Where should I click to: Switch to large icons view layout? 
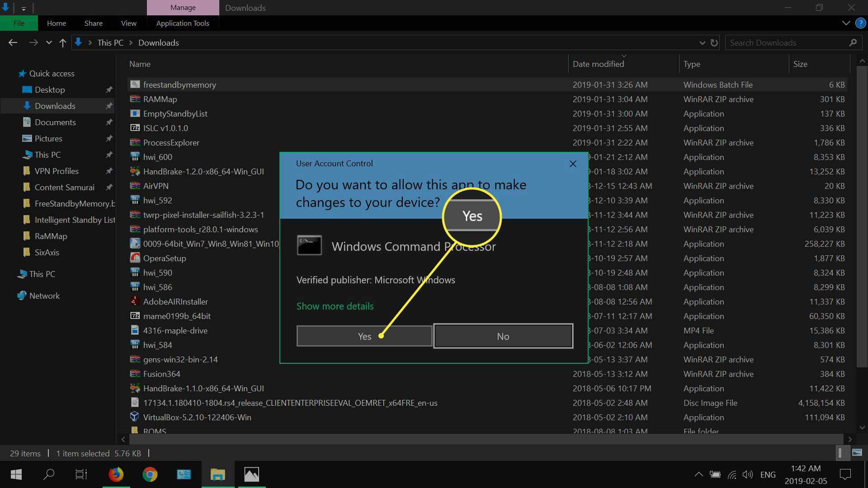[857, 452]
